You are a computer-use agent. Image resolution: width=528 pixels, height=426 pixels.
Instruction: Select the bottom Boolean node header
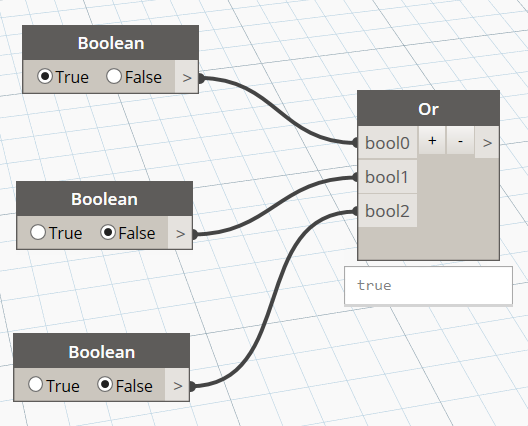(101, 351)
